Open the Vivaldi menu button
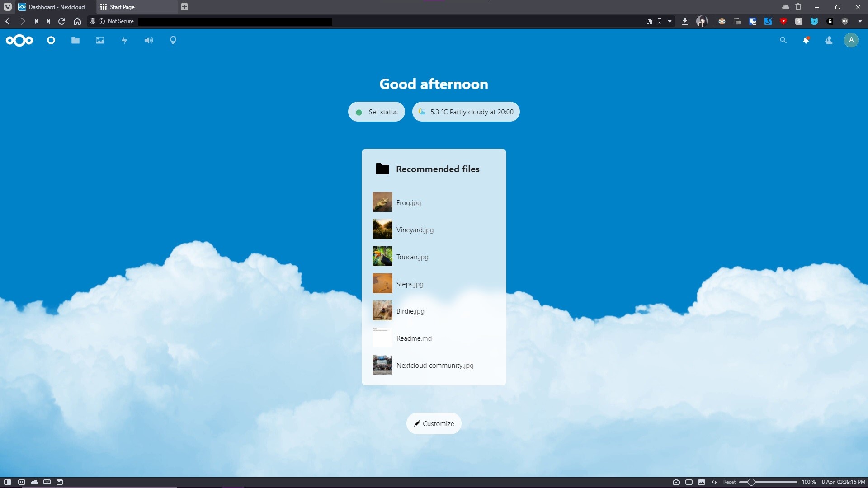The height and width of the screenshot is (488, 868). point(8,7)
